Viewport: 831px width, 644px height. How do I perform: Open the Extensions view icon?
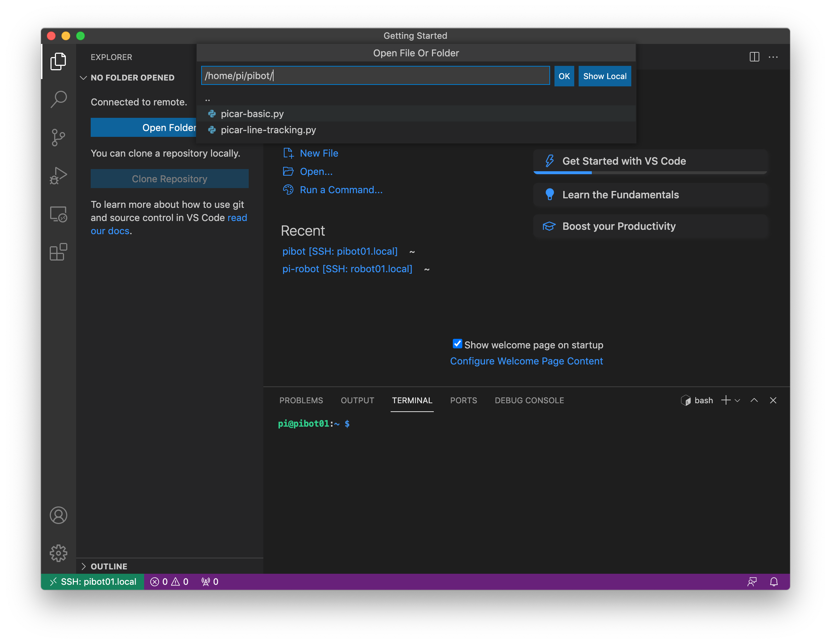point(58,252)
